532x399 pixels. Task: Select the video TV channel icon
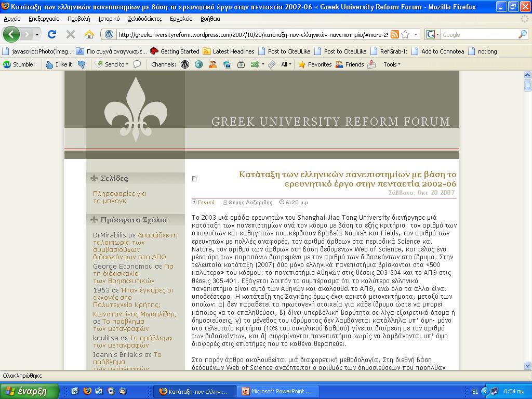click(241, 64)
